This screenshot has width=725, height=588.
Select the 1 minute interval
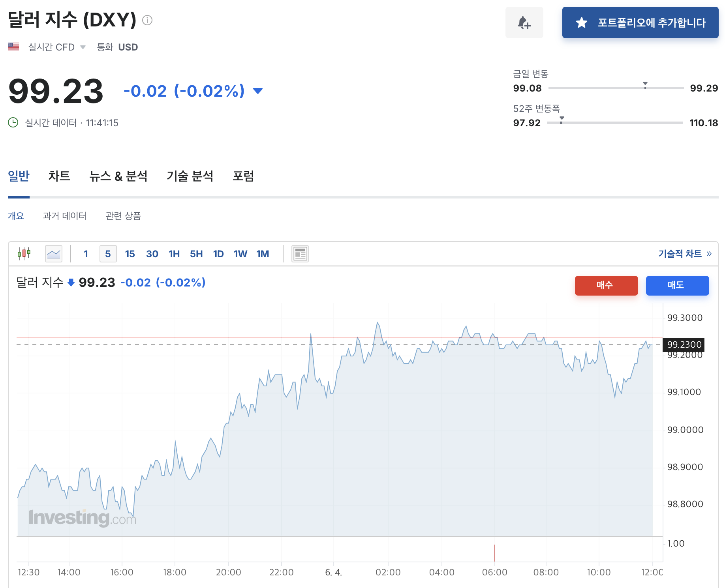click(x=86, y=254)
